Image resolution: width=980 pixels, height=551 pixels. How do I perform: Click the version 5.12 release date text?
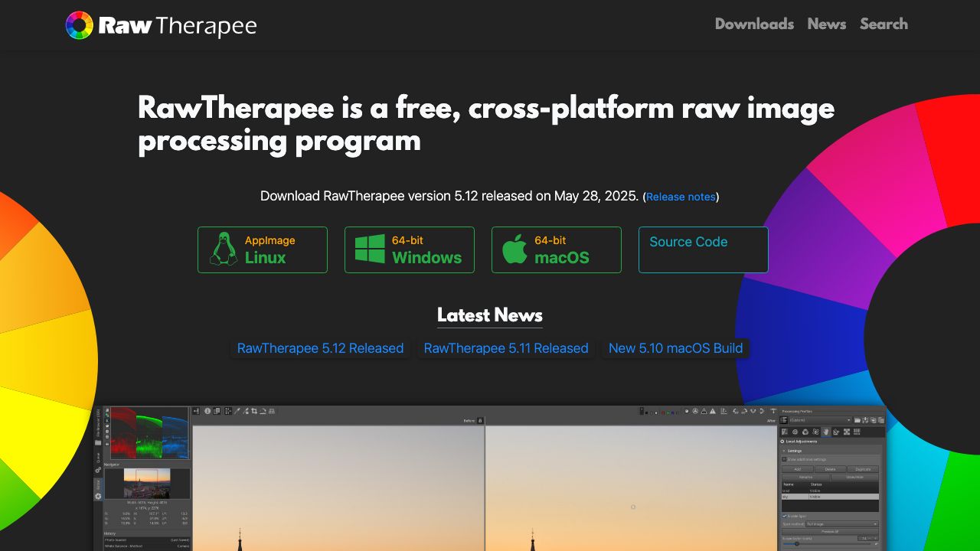(x=449, y=196)
